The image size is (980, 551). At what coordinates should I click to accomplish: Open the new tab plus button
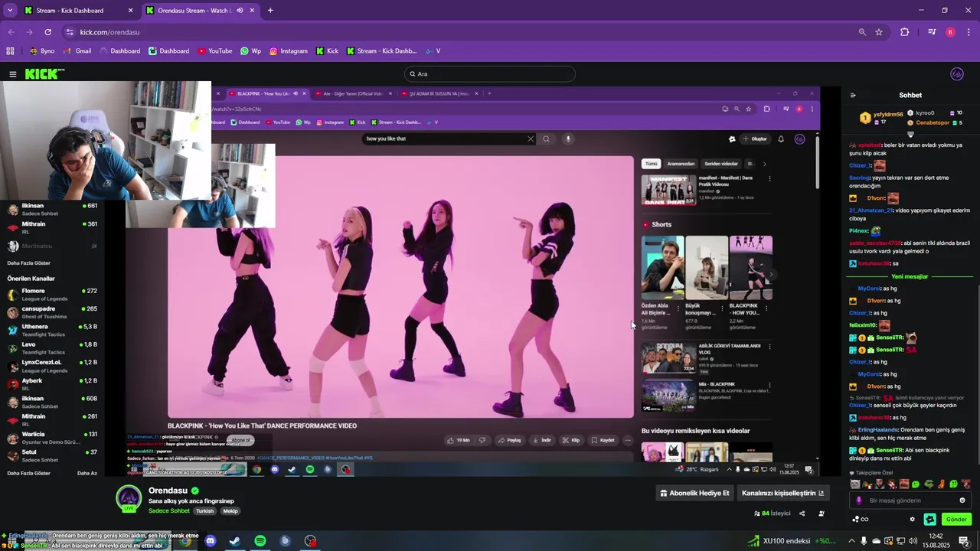tap(270, 11)
